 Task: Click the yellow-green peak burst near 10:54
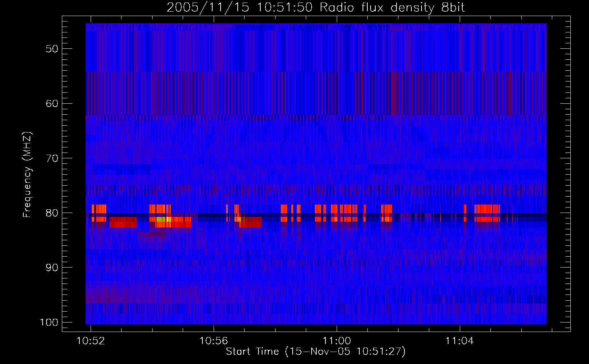tap(163, 219)
